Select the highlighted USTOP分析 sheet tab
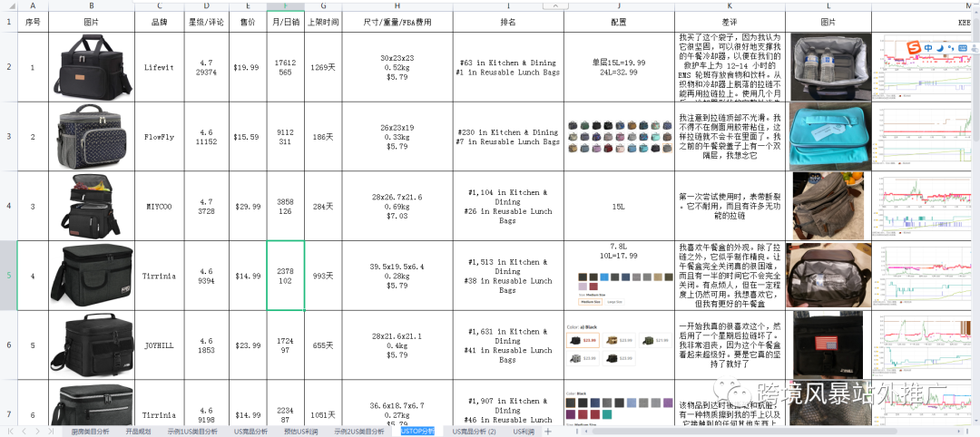980x437 pixels. click(x=416, y=432)
